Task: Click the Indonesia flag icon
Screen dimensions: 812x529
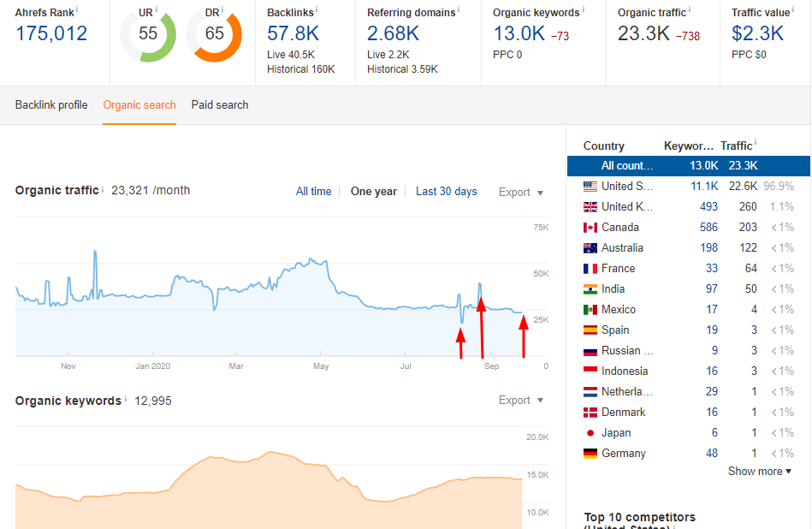Action: 590,371
